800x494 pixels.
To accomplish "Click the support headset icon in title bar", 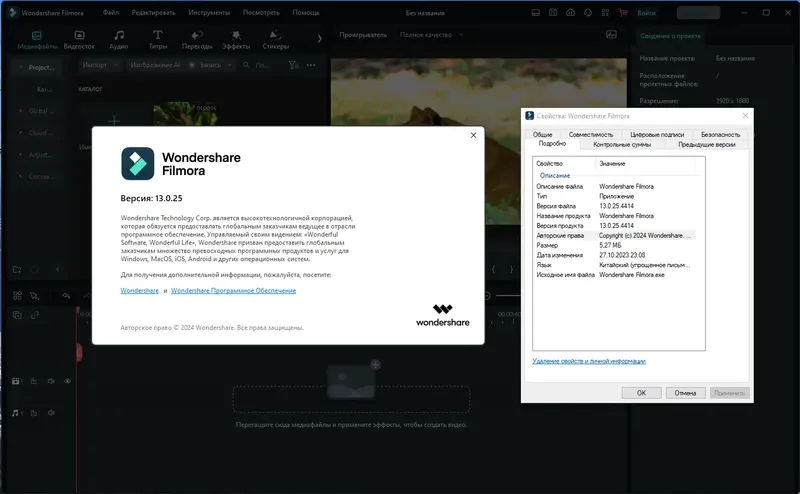I will [588, 12].
